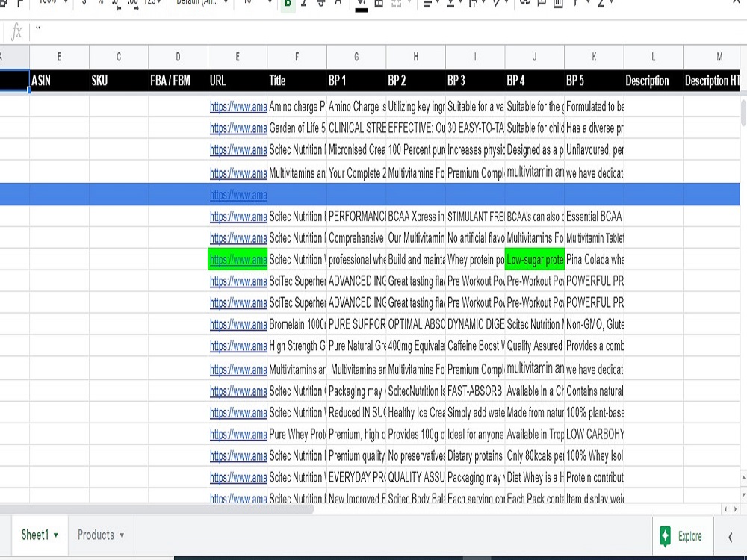Select the 'Only 80kcals per' cell
747x560 pixels.
535,455
